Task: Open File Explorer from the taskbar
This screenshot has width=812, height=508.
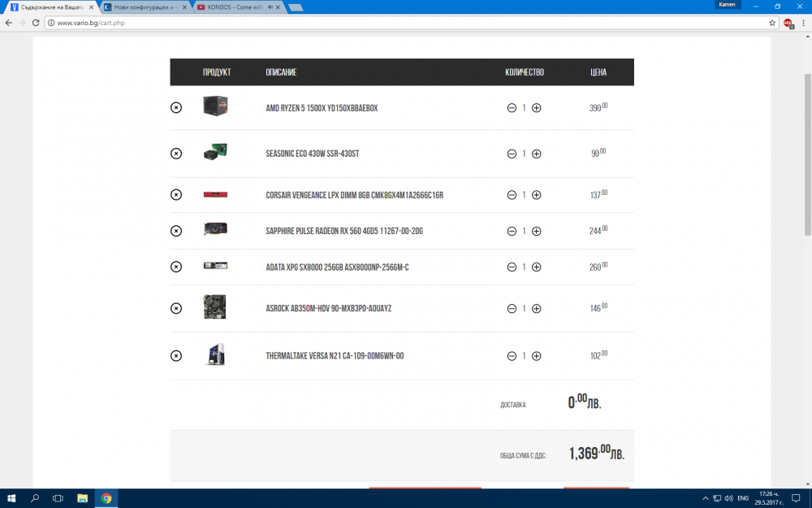Action: tap(82, 499)
